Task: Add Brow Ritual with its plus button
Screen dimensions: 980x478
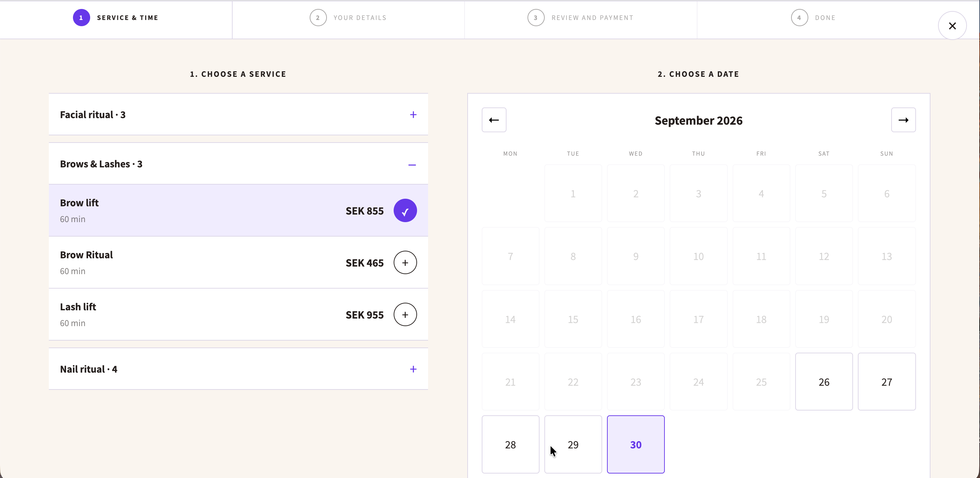Action: pyautogui.click(x=405, y=262)
